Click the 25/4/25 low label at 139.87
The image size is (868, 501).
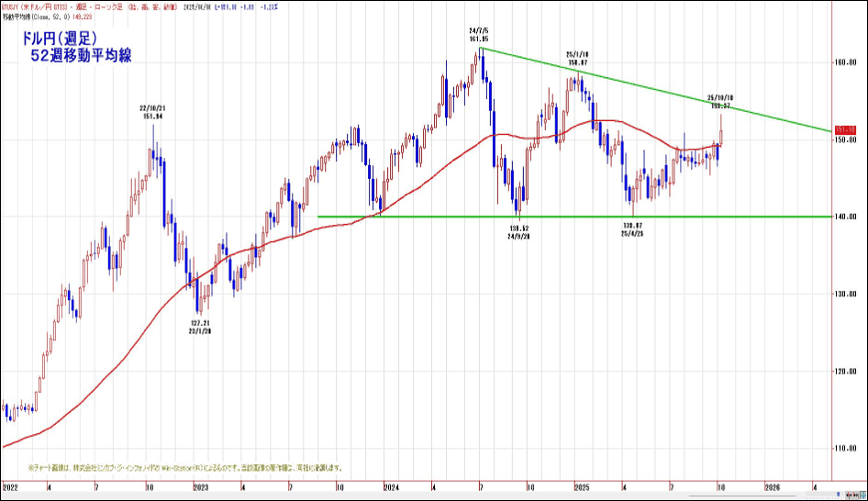(632, 229)
